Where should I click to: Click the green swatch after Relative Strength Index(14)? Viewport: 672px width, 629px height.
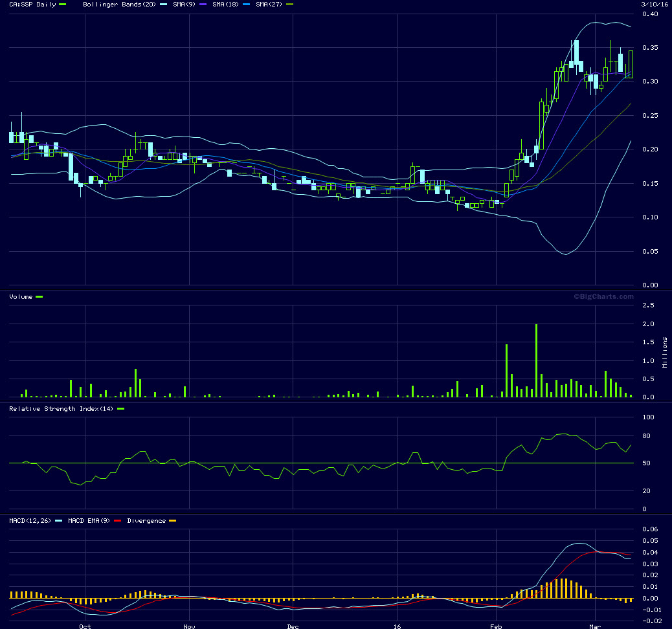tap(120, 409)
